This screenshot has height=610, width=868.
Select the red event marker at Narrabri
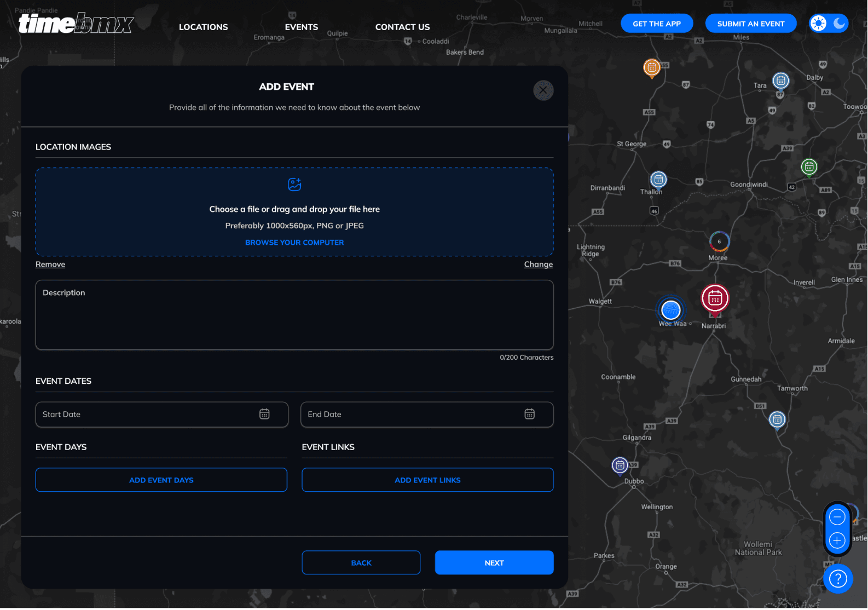coord(715,299)
